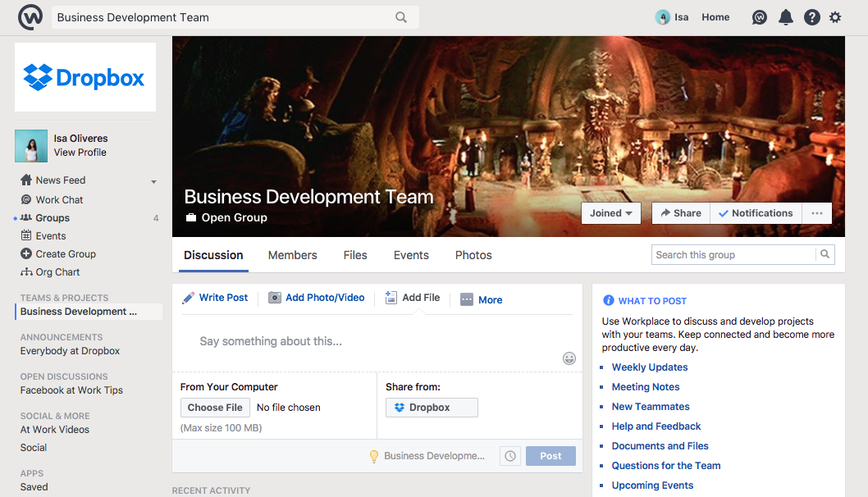Open the help question mark icon
Image resolution: width=868 pixels, height=497 pixels.
click(811, 17)
